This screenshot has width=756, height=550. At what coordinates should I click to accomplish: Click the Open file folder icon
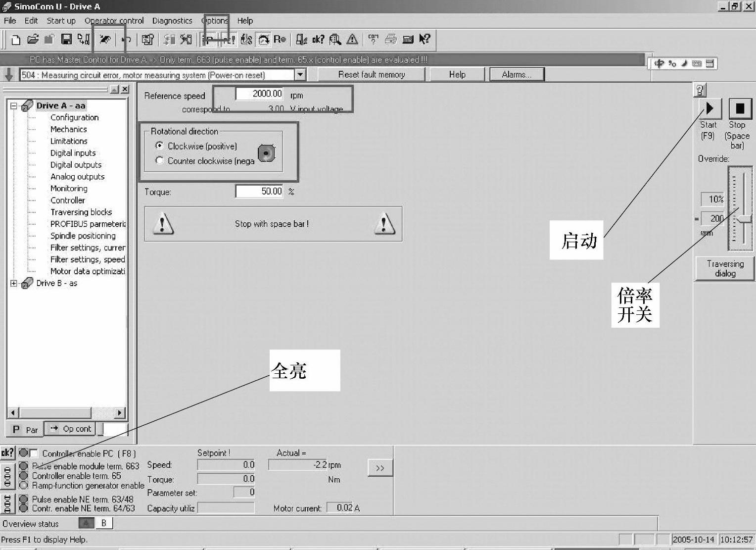33,39
